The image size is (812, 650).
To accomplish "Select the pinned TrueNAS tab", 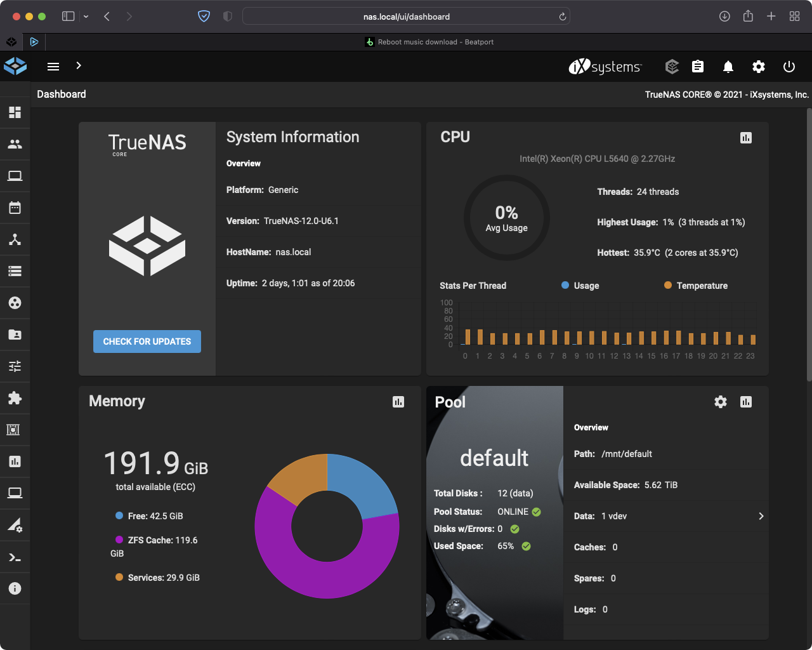I will pos(11,42).
